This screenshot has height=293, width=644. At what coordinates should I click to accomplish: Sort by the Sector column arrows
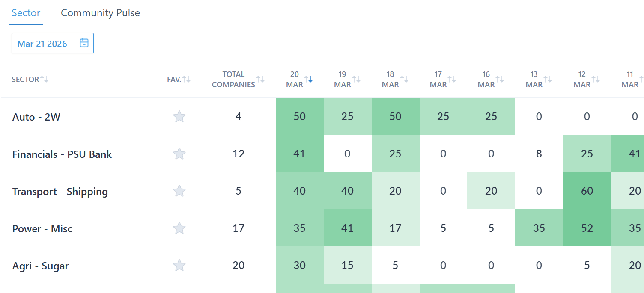(x=44, y=79)
